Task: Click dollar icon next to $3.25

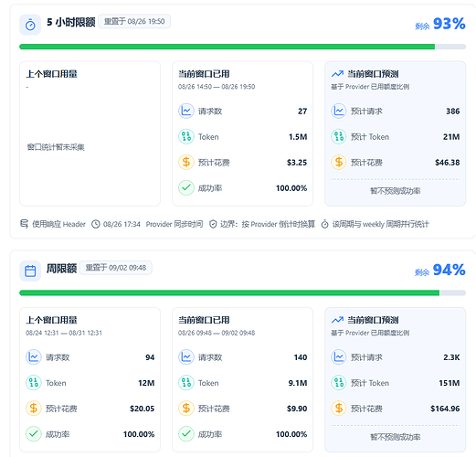Action: pos(186,162)
